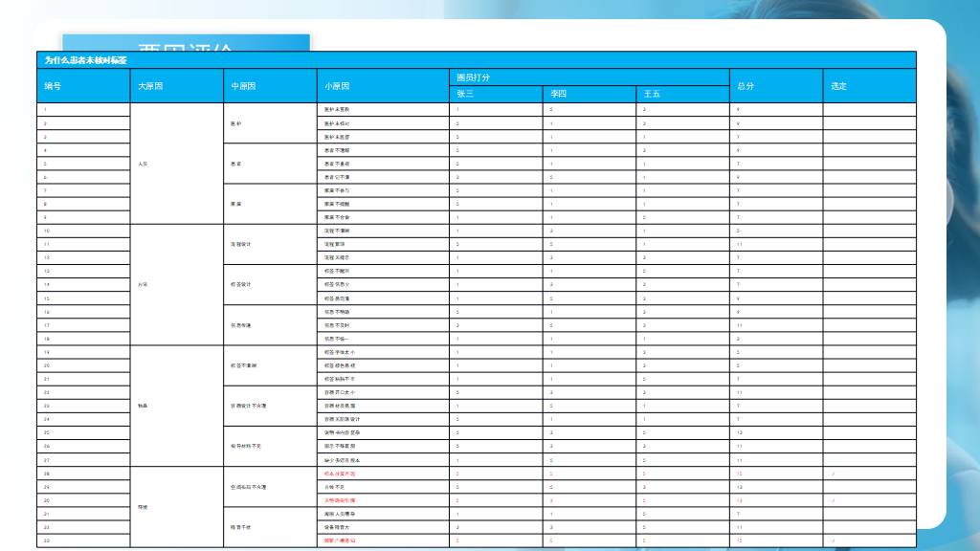The height and width of the screenshot is (551, 980).
Task: Click the 流程设计 medium cause cell
Action: tap(241, 244)
